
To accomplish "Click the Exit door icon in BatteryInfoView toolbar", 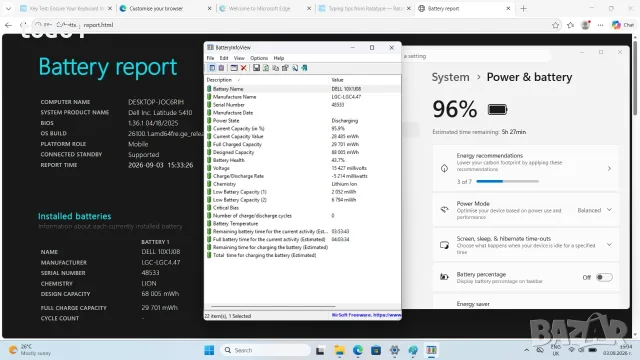I will coord(304,68).
